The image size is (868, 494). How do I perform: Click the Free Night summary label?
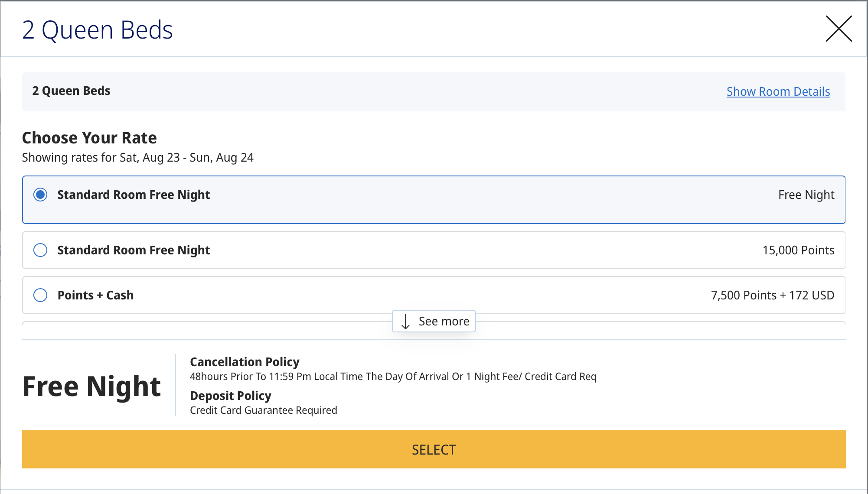[91, 386]
